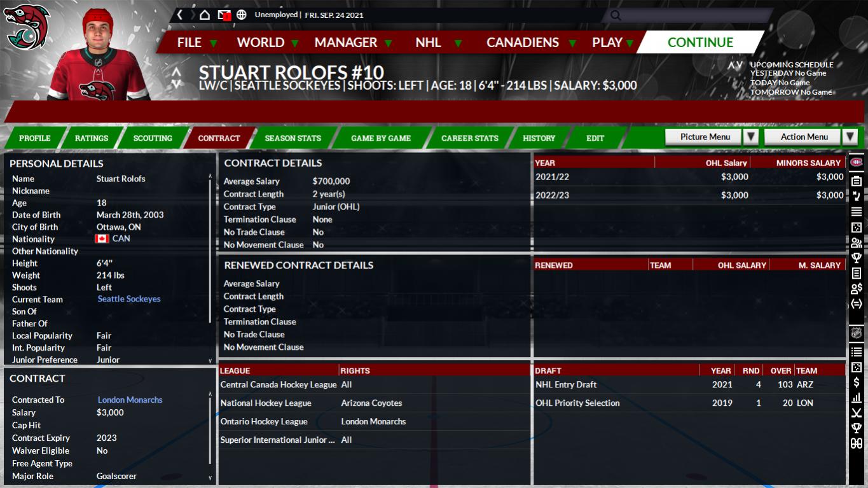868x488 pixels.
Task: Click the Continue button
Action: coord(700,43)
